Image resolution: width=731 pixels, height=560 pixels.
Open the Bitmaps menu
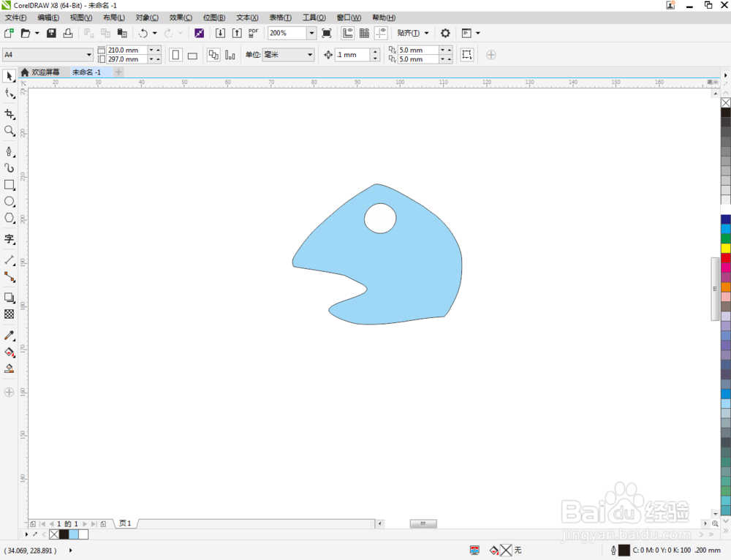click(x=214, y=18)
